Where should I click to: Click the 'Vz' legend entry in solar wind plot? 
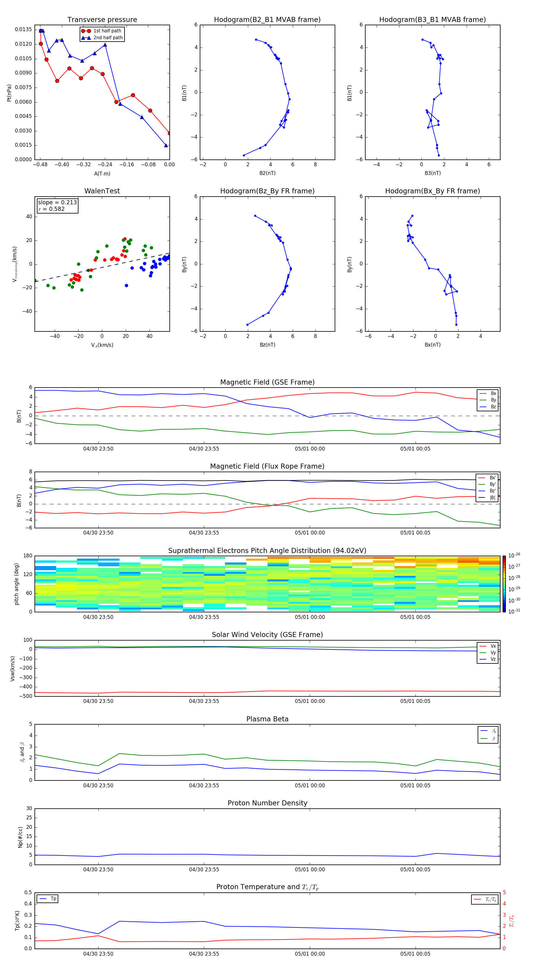pyautogui.click(x=488, y=659)
